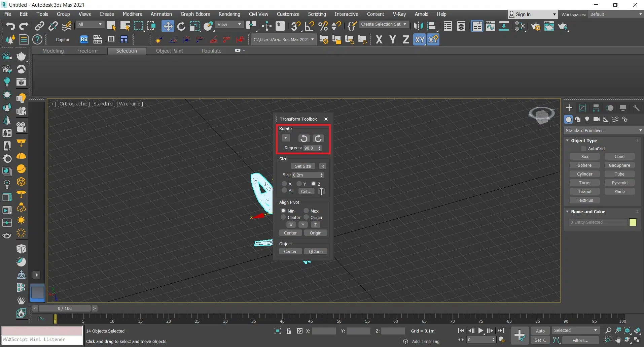Viewport: 644px width, 347px height.
Task: Activate the Rotate tool in main toolbar
Action: [181, 26]
